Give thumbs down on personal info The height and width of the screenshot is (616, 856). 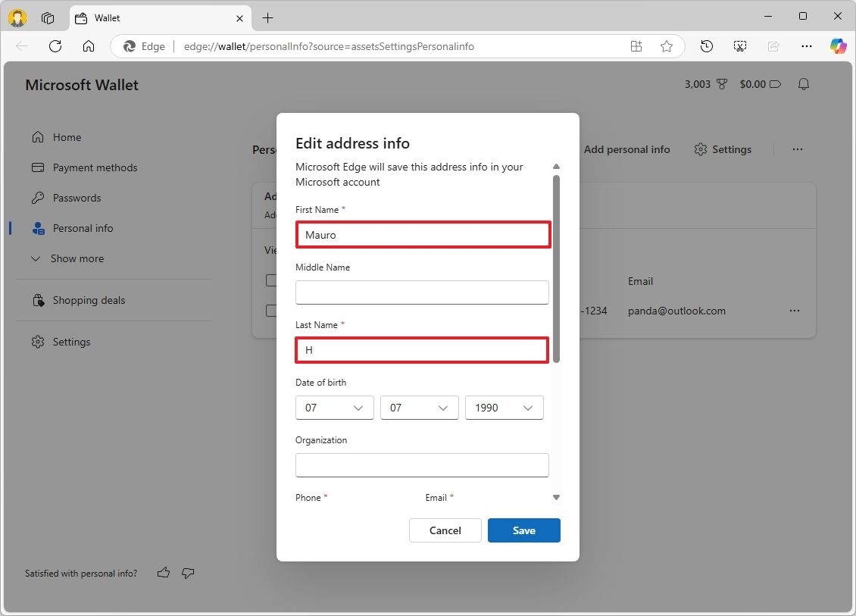click(x=188, y=574)
